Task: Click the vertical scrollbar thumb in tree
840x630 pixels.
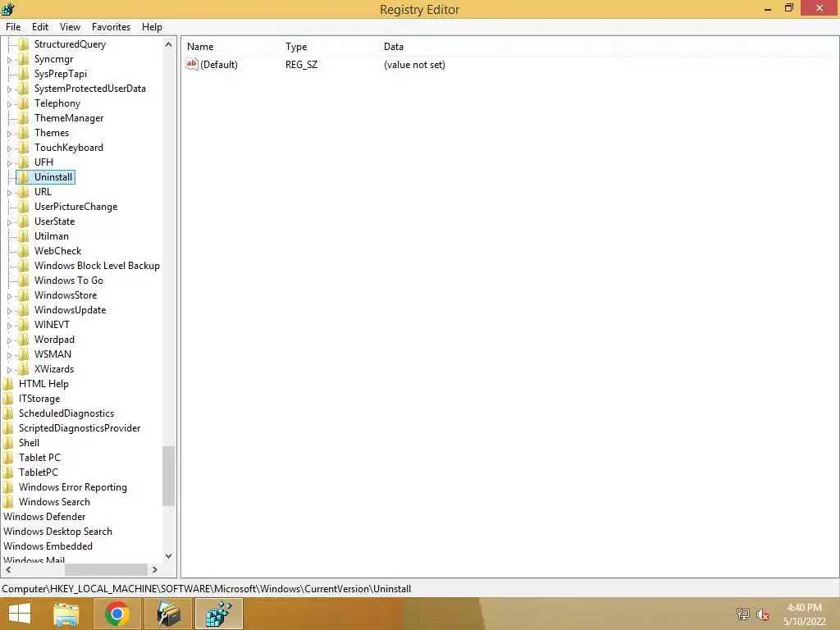Action: [x=169, y=476]
